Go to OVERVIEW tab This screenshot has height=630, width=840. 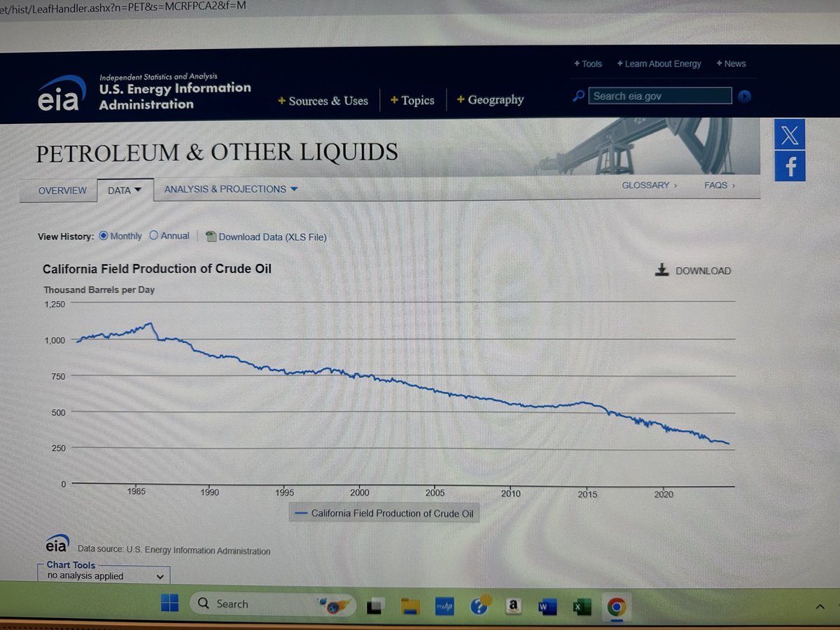(62, 190)
